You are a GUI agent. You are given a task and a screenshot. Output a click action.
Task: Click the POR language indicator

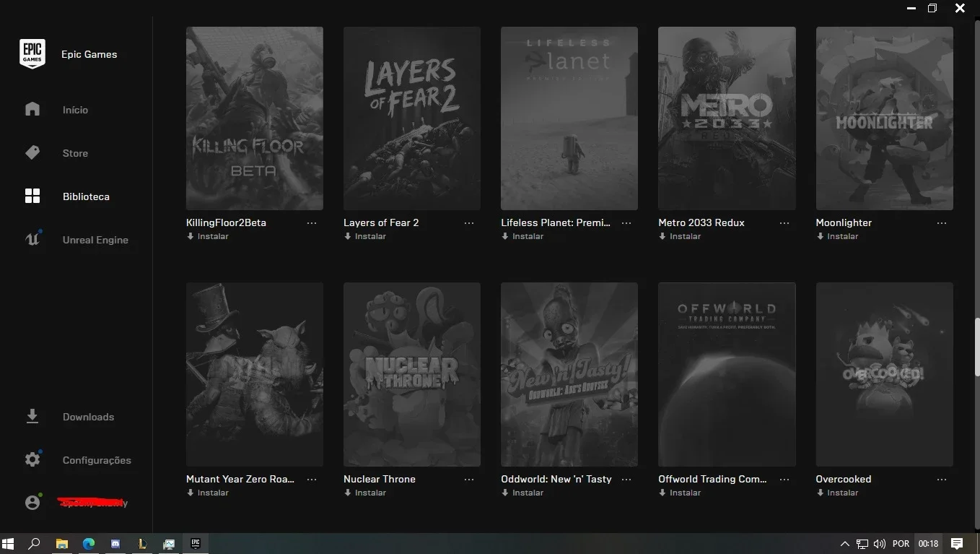[901, 544]
